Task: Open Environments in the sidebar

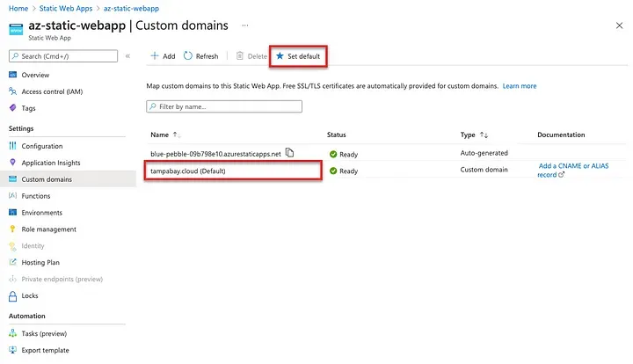Action: click(42, 213)
